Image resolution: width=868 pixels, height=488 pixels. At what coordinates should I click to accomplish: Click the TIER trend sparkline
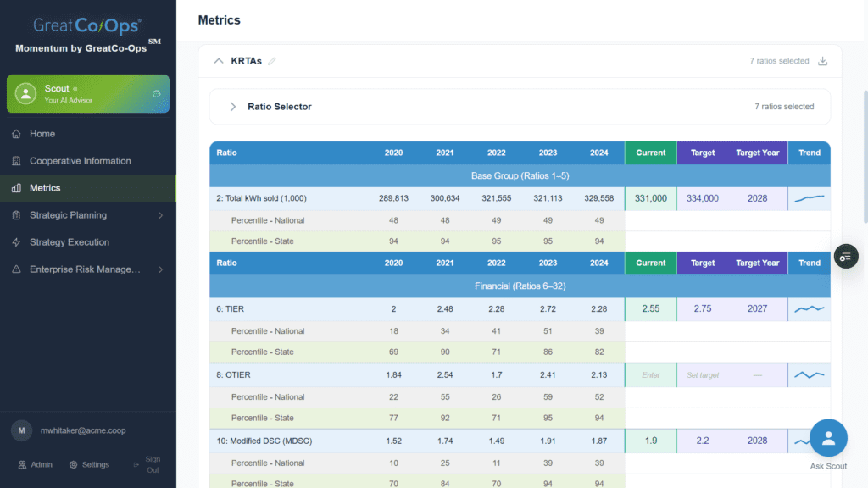[810, 308]
